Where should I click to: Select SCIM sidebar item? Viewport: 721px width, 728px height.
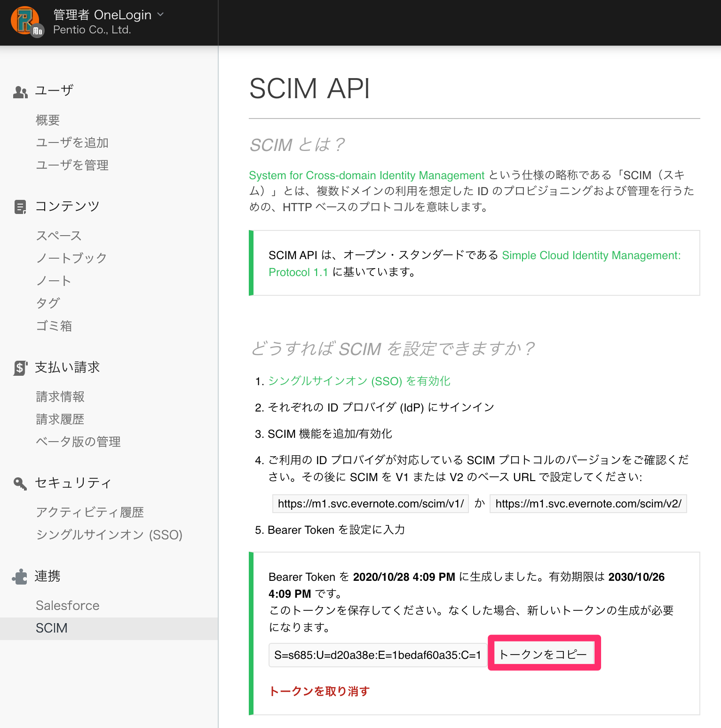pos(109,628)
